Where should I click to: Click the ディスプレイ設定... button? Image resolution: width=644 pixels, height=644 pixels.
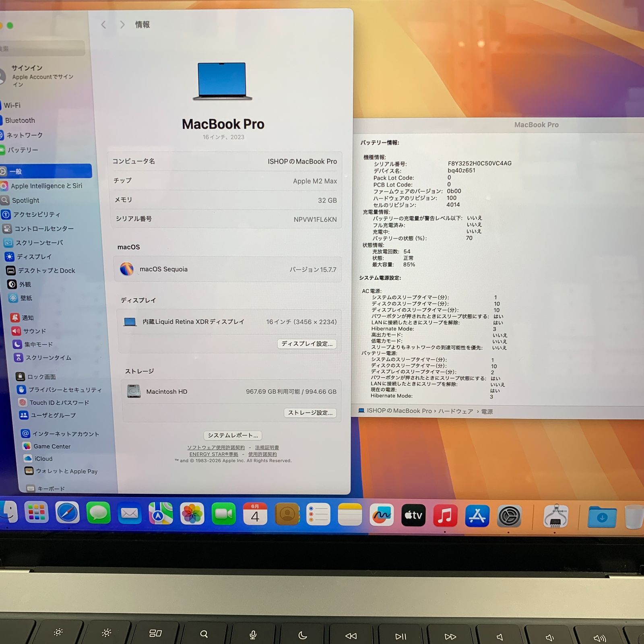(307, 344)
